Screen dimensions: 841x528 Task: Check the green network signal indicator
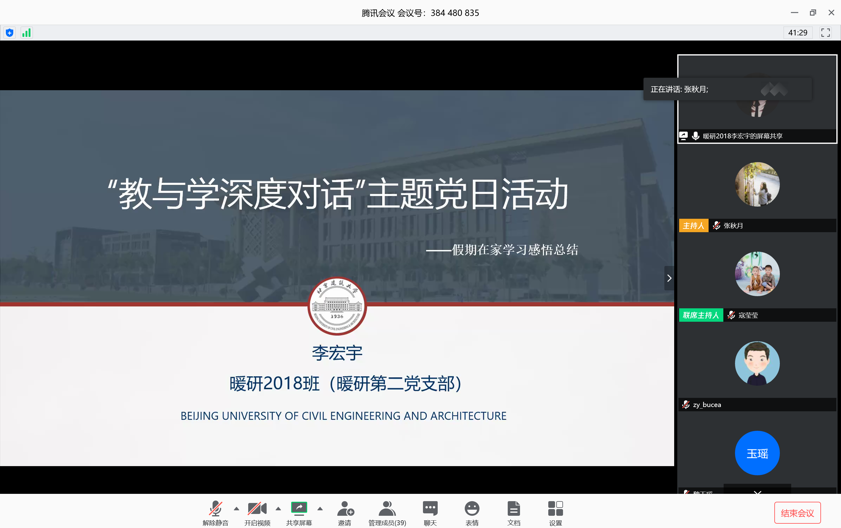[26, 33]
